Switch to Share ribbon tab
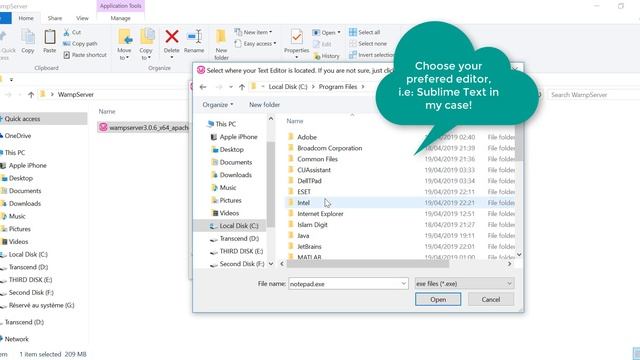The height and width of the screenshot is (360, 640). click(55, 18)
